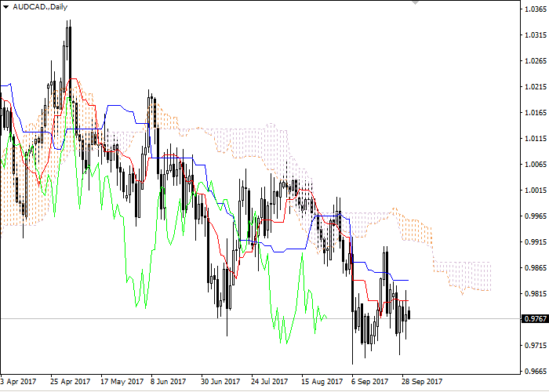Click the 0.9715 price scale label
549x392 pixels.
536,346
